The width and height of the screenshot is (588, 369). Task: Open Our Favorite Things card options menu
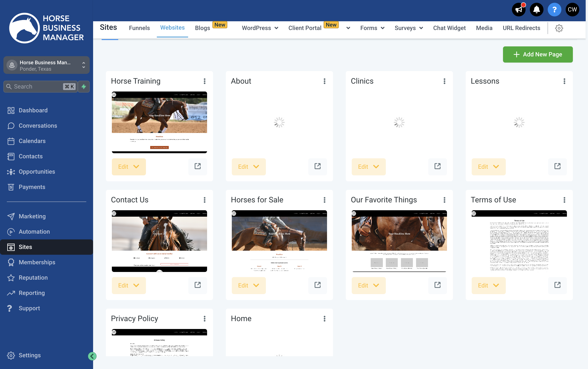click(x=444, y=200)
